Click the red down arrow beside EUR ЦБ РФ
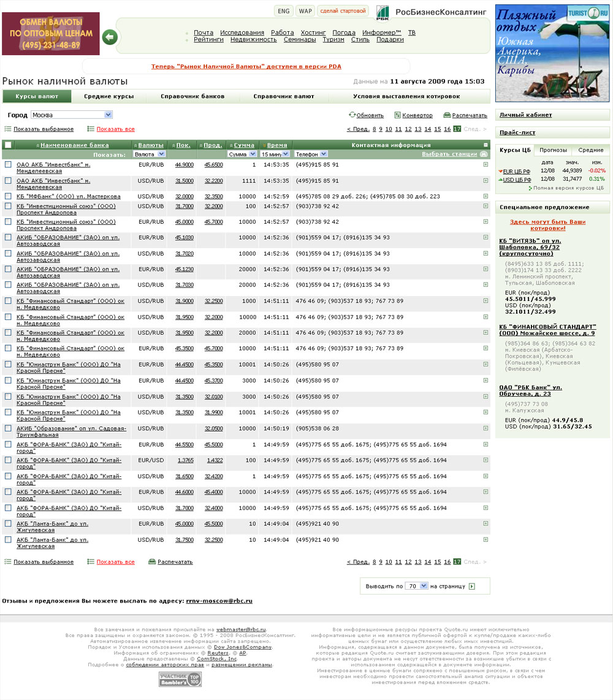This screenshot has height=700, width=613. (500, 172)
